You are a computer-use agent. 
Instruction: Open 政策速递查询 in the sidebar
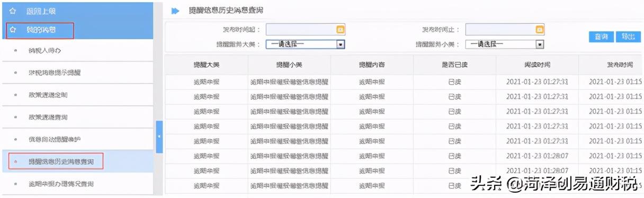(48, 117)
